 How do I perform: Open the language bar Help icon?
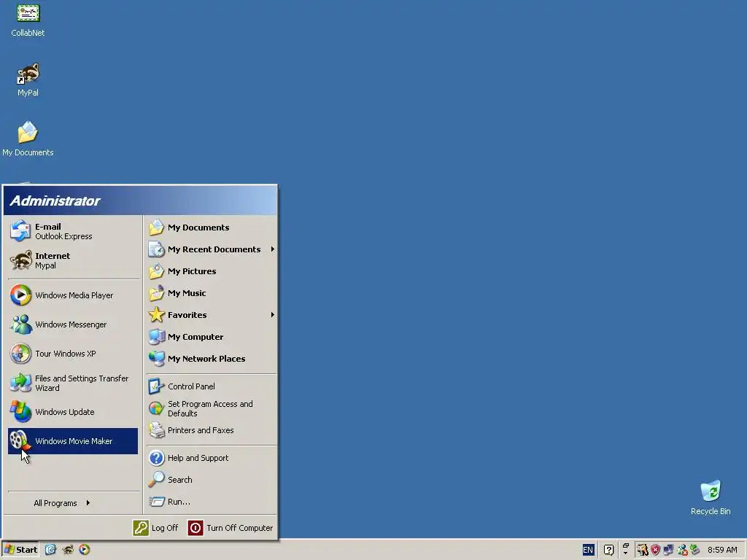tap(608, 550)
